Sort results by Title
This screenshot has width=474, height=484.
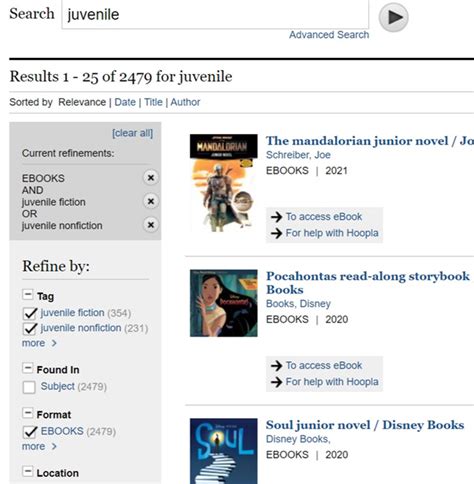(x=153, y=102)
